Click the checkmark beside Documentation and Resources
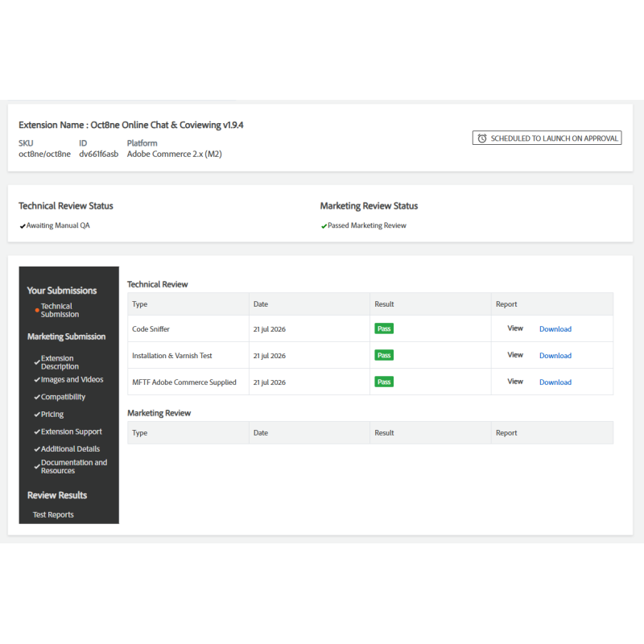This screenshot has height=644, width=644. point(37,467)
